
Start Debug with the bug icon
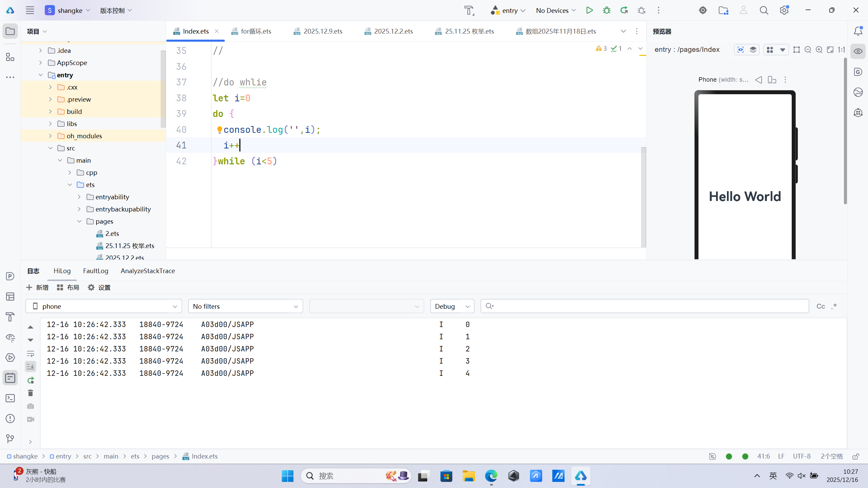click(607, 10)
